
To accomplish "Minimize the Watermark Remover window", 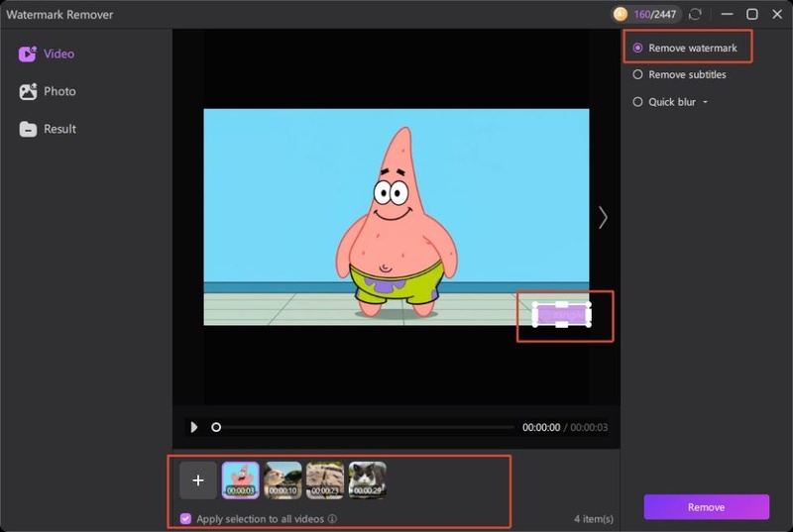I will click(x=728, y=14).
